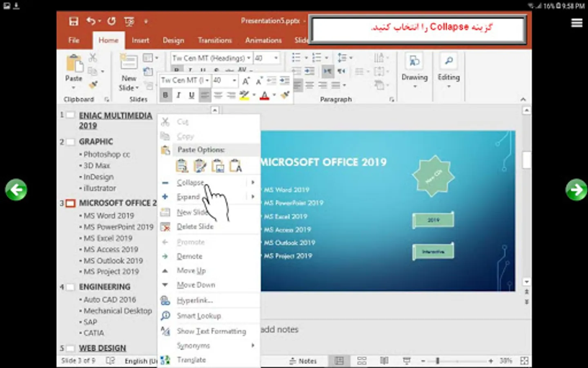Choose Keep Text Only paste option icon
Viewport: 588px width, 368px height.
[236, 166]
